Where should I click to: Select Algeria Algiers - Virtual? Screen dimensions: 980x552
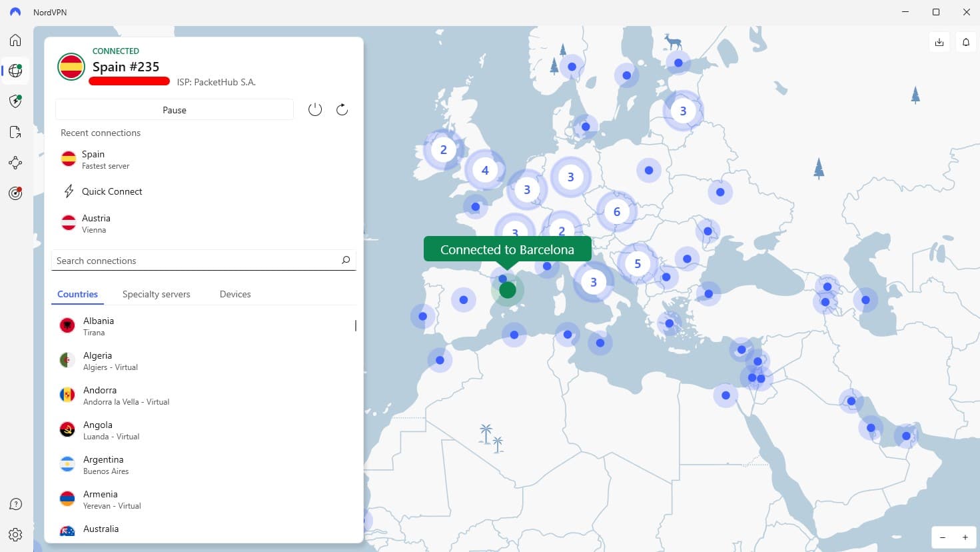(204, 361)
